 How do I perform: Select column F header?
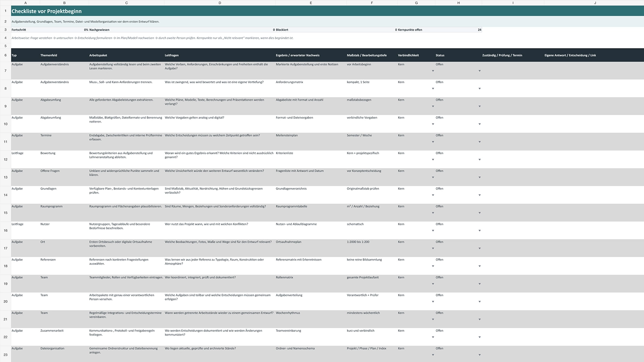click(x=372, y=3)
